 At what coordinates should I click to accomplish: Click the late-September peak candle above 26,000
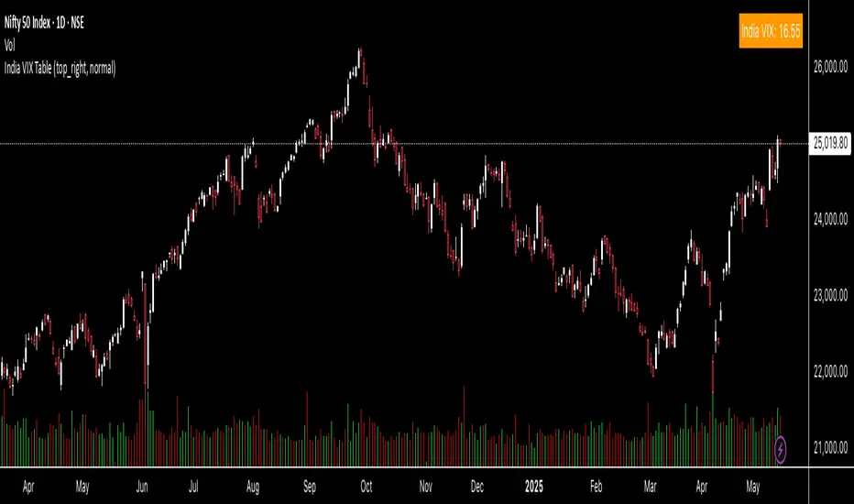pyautogui.click(x=360, y=57)
